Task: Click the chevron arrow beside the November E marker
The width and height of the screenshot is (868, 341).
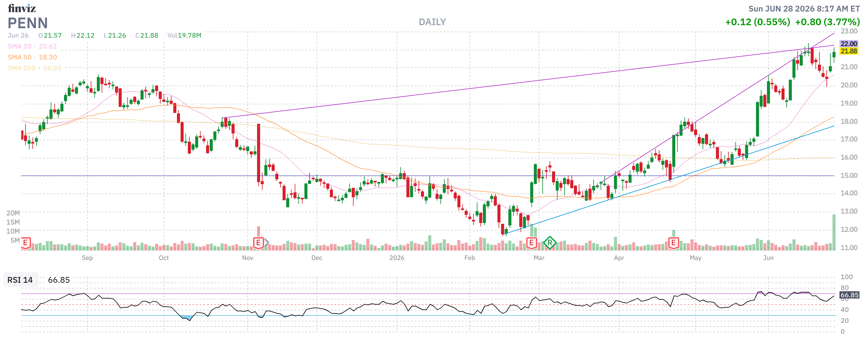Action: click(x=266, y=243)
